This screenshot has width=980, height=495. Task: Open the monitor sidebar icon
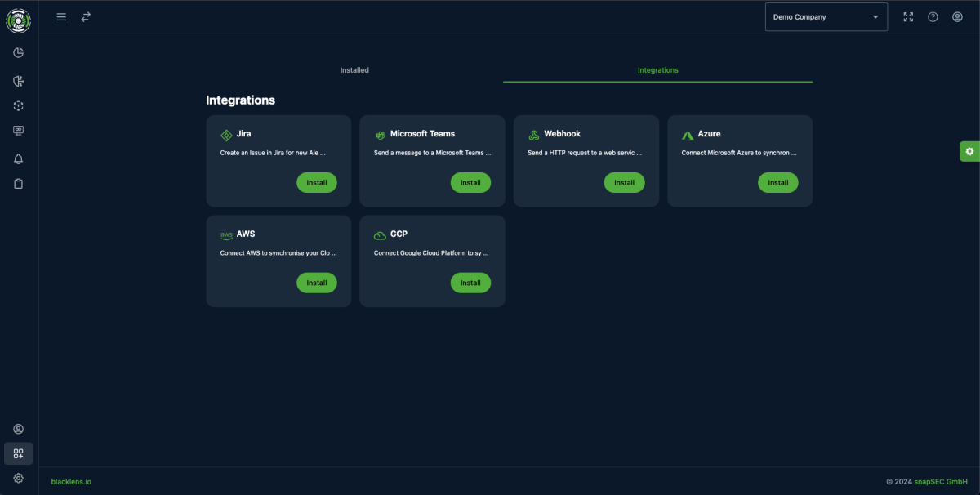coord(19,131)
